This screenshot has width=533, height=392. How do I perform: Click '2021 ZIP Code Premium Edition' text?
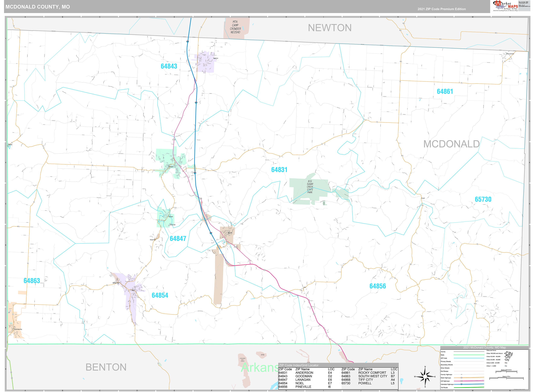442,9
